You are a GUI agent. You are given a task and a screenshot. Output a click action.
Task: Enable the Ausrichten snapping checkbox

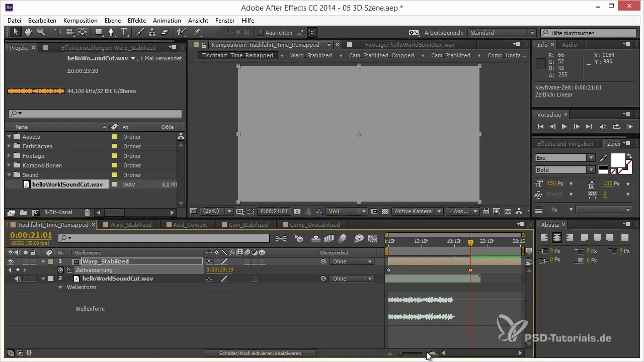coord(260,33)
